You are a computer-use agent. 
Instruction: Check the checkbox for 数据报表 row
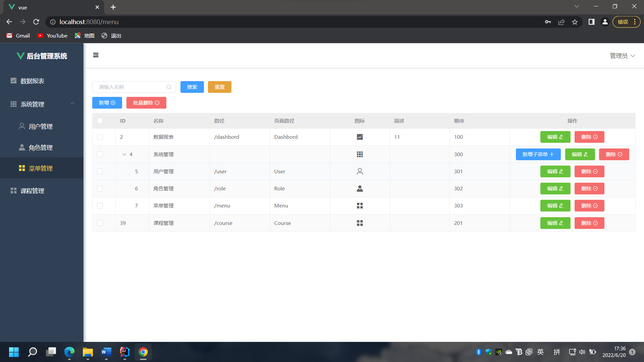point(100,137)
